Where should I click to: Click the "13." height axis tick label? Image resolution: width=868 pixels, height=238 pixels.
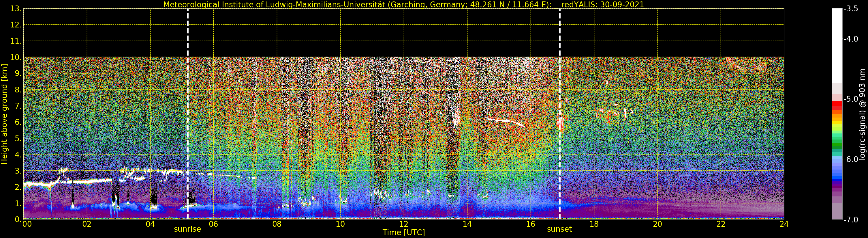(16, 9)
